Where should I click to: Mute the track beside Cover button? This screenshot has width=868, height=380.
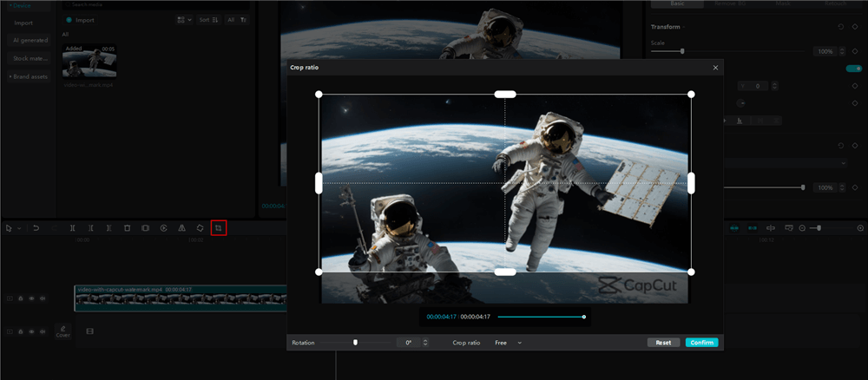(43, 331)
